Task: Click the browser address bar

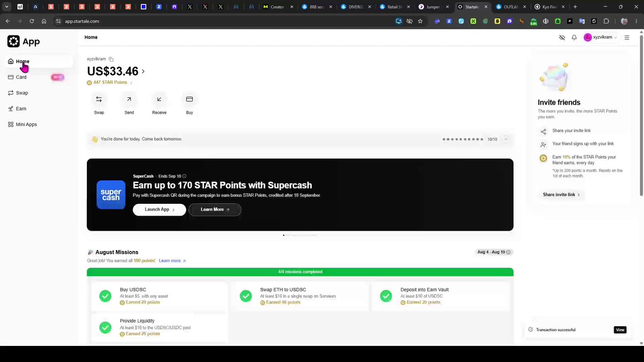Action: coord(225,21)
